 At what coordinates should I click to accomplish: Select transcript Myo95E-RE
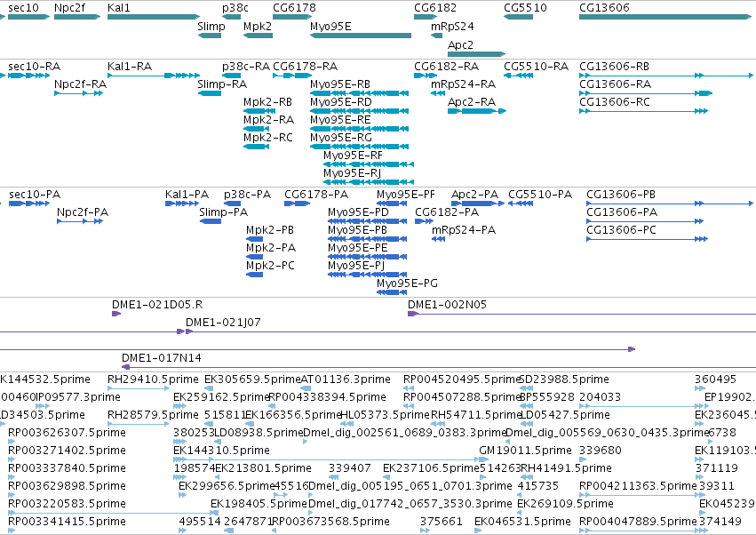(x=340, y=120)
